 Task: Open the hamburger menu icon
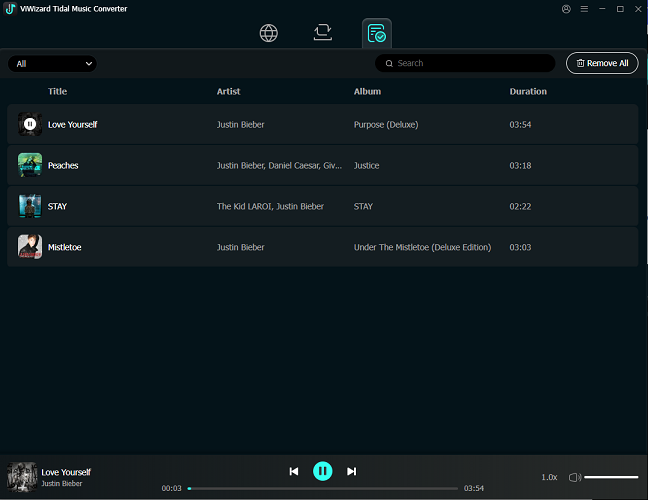pyautogui.click(x=584, y=9)
